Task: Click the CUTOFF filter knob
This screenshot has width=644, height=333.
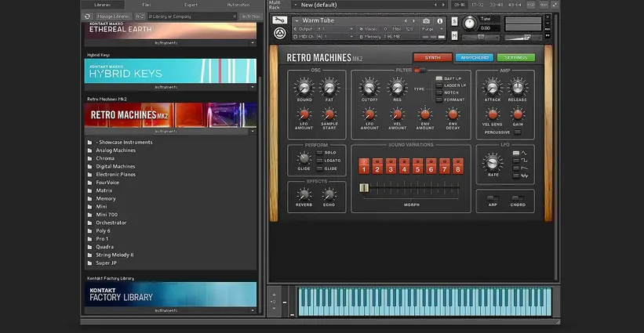Action: [x=369, y=87]
